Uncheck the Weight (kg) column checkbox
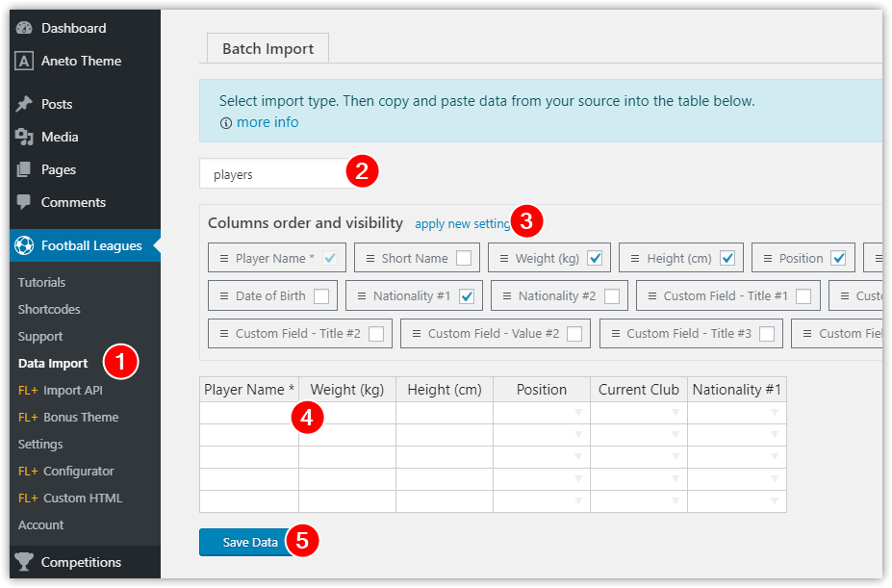 (x=595, y=259)
